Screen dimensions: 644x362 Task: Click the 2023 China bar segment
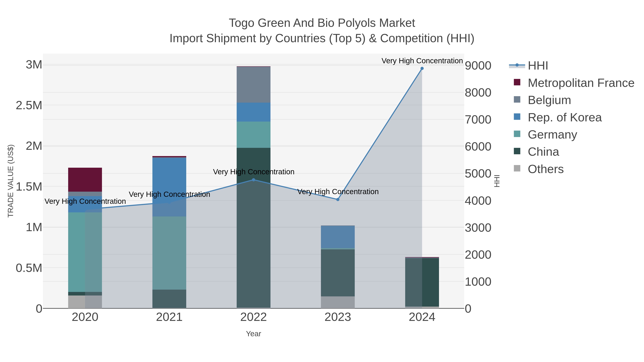pyautogui.click(x=338, y=273)
